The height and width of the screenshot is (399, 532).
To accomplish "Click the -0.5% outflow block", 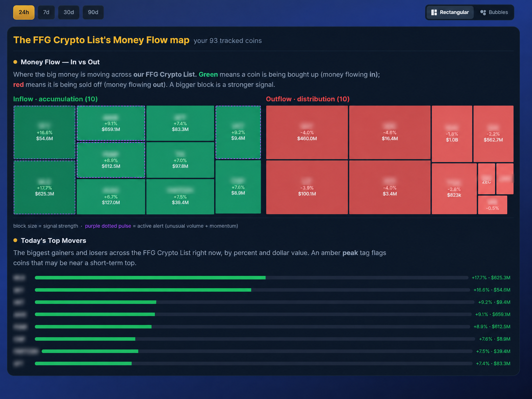I will click(493, 205).
